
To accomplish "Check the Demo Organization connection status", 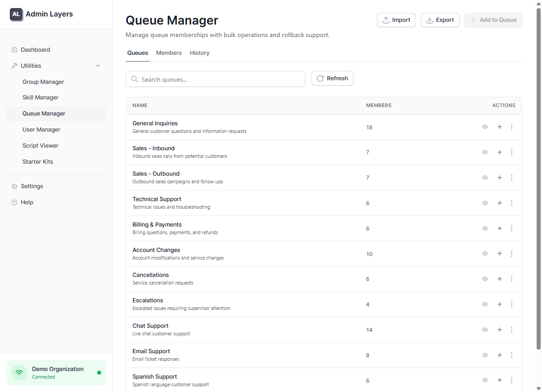I will pos(56,372).
